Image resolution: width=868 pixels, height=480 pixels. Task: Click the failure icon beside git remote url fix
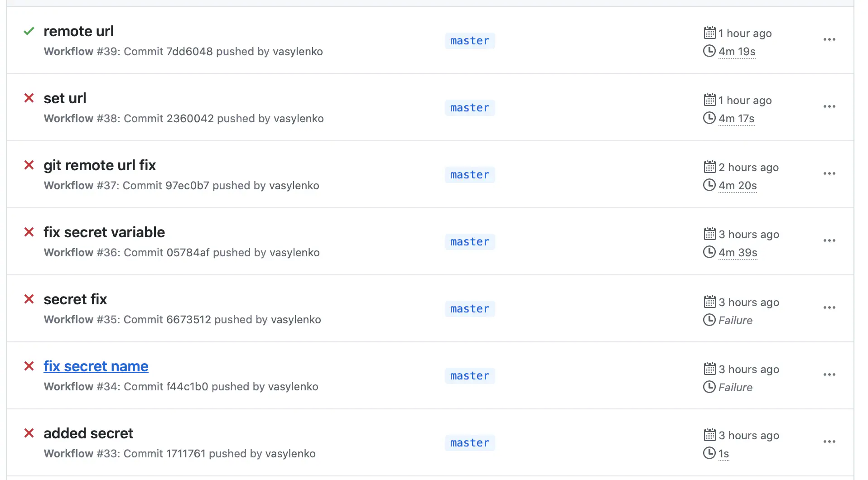click(29, 165)
